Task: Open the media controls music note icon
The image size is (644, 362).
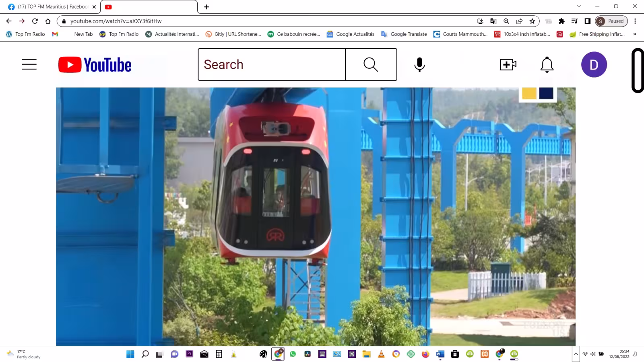Action: [574, 21]
